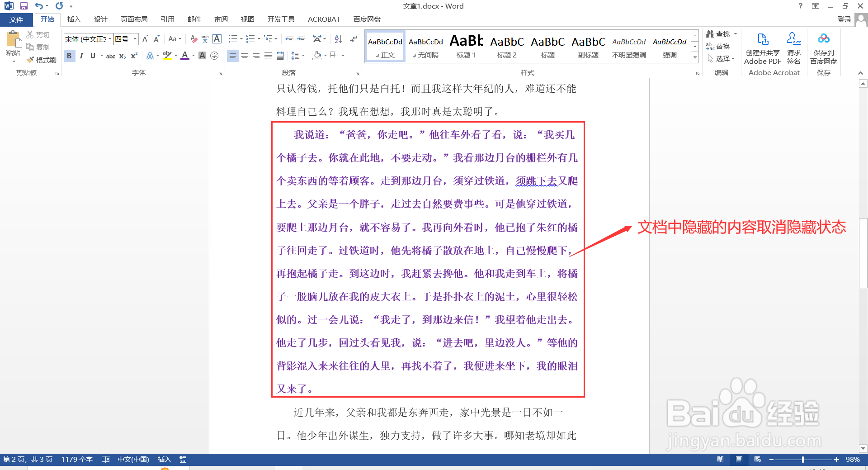
Task: Save the document via quick access toolbar
Action: pos(24,6)
